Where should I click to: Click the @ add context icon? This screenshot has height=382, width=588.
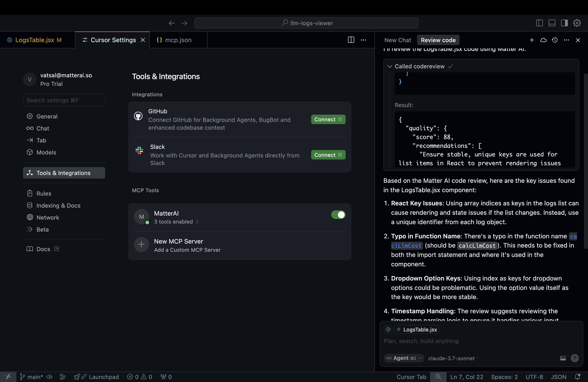point(388,329)
